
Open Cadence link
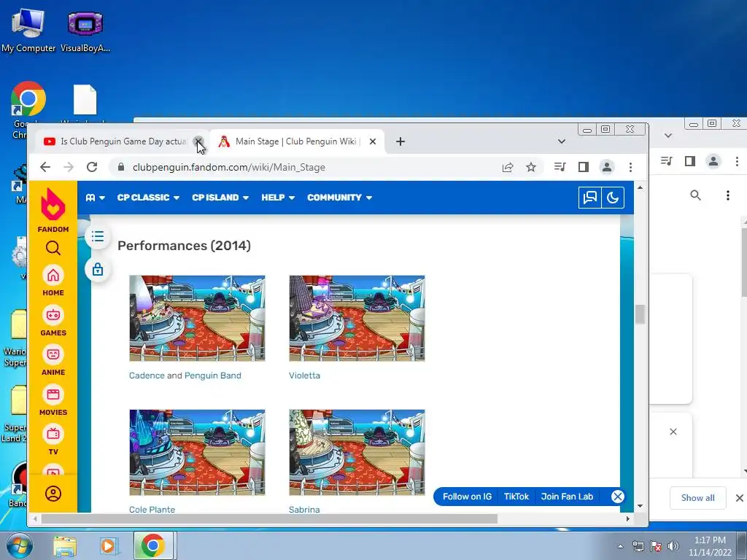click(x=147, y=376)
